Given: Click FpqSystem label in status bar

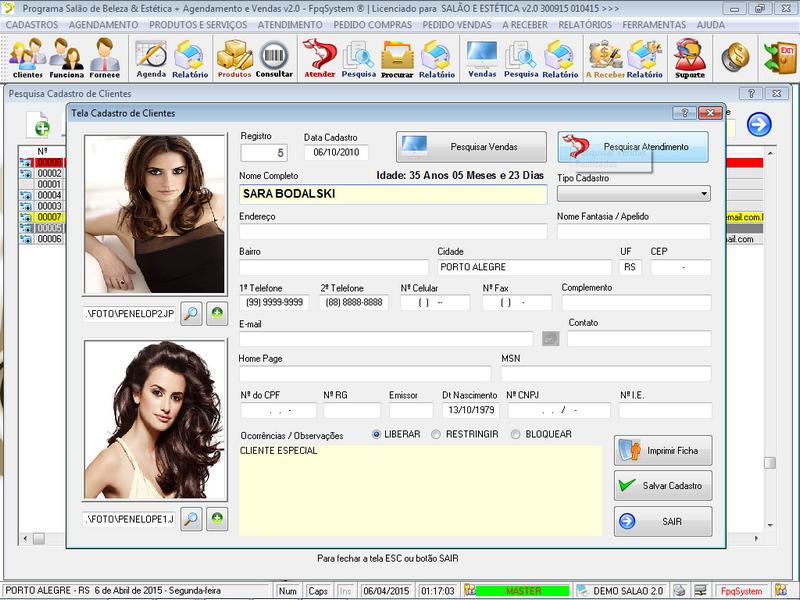Looking at the screenshot, I should pyautogui.click(x=741, y=591).
